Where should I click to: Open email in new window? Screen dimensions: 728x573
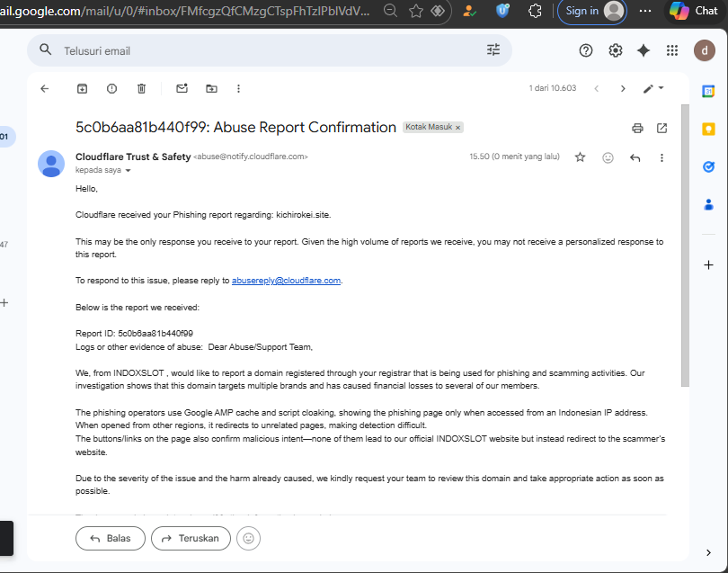pyautogui.click(x=662, y=129)
